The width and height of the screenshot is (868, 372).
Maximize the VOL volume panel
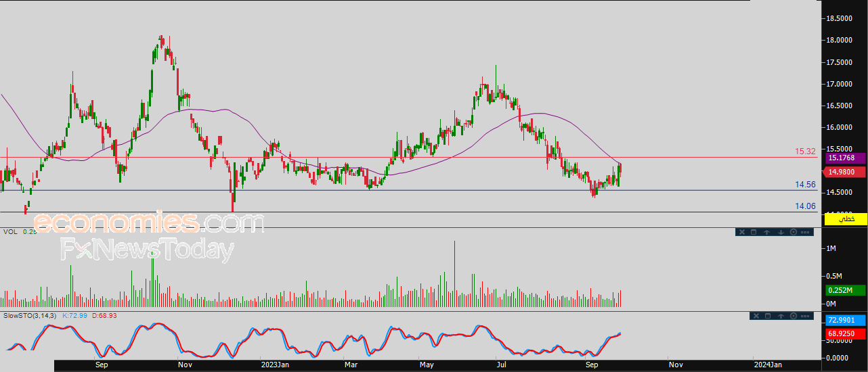click(754, 232)
